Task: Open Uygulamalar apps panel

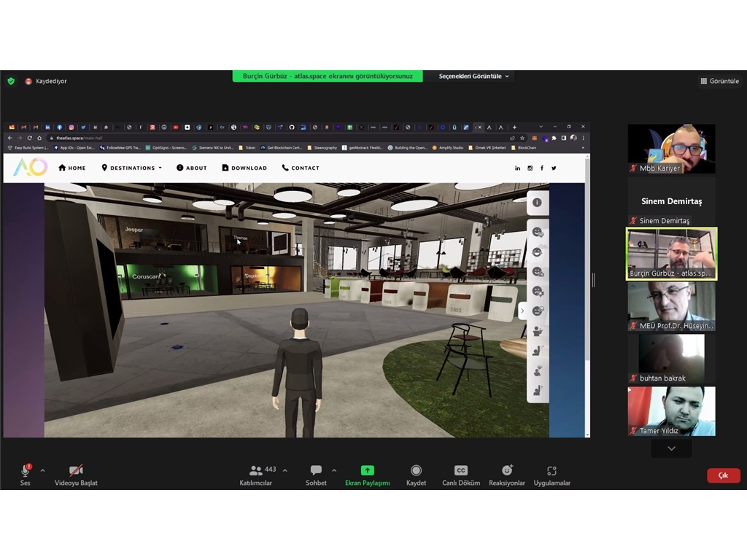Action: coord(551,475)
